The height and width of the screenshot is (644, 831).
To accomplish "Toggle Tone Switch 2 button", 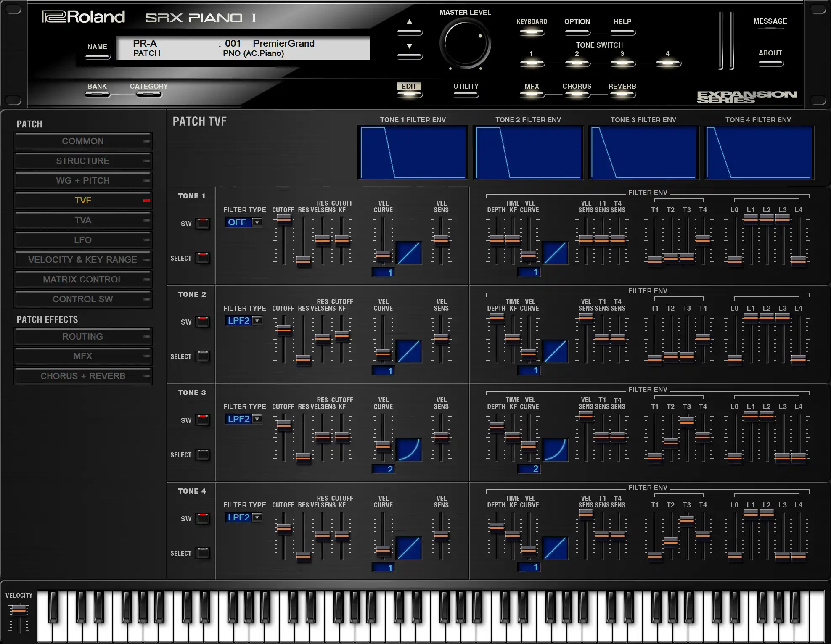I will coord(577,63).
